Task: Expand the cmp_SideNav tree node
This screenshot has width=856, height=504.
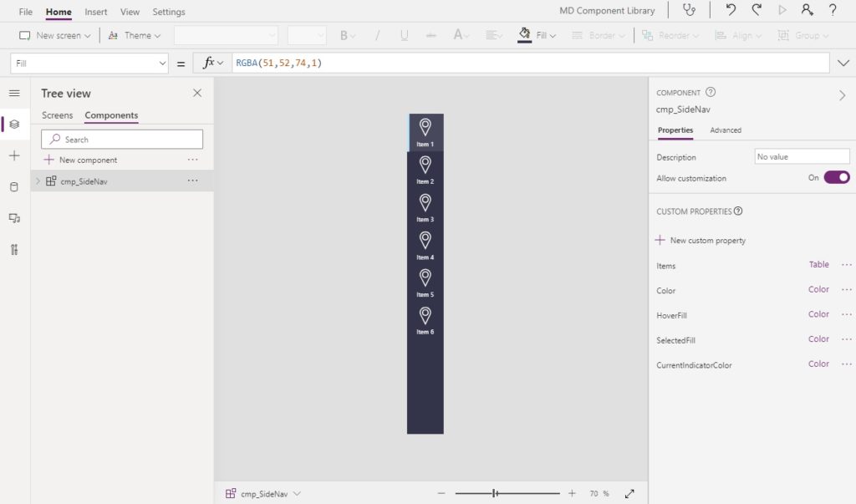Action: pyautogui.click(x=38, y=181)
